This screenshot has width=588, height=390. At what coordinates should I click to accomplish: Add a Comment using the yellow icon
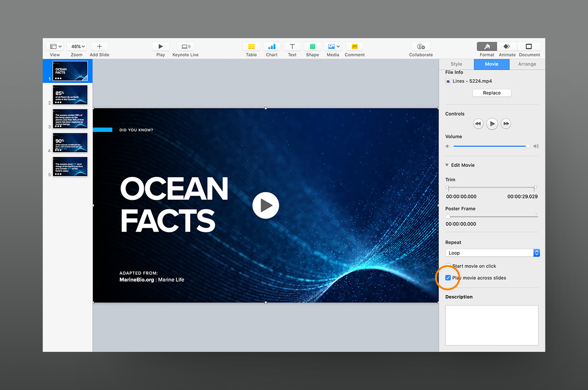355,46
